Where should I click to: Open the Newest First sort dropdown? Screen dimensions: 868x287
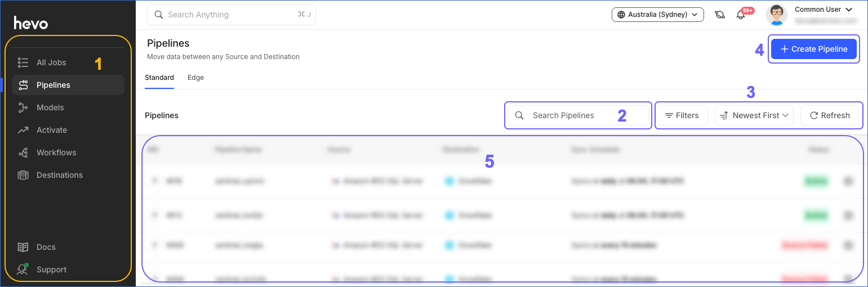pyautogui.click(x=754, y=115)
